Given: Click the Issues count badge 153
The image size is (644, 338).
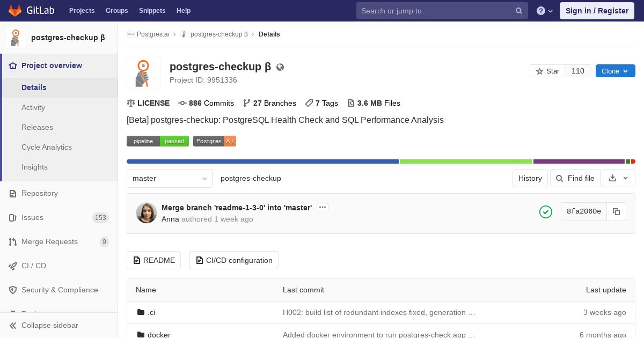Looking at the screenshot, I should coord(100,218).
